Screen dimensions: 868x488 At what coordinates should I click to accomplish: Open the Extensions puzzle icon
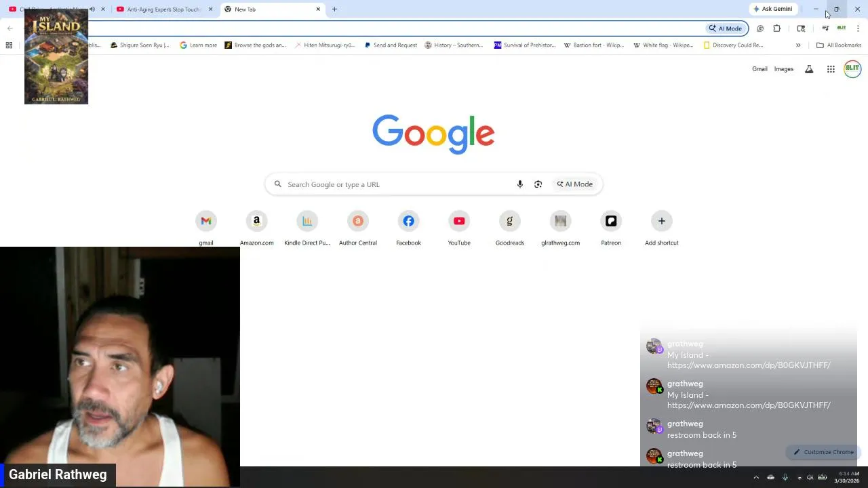pyautogui.click(x=777, y=28)
